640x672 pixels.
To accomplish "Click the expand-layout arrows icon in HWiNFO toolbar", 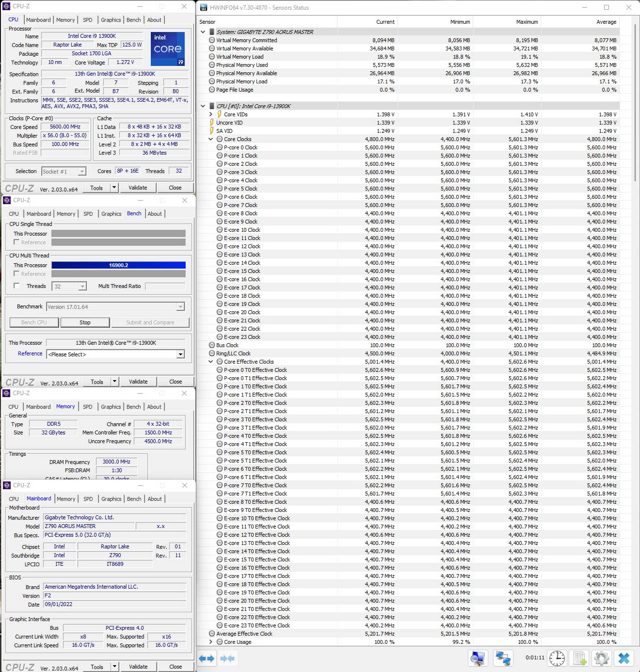I will point(207,658).
